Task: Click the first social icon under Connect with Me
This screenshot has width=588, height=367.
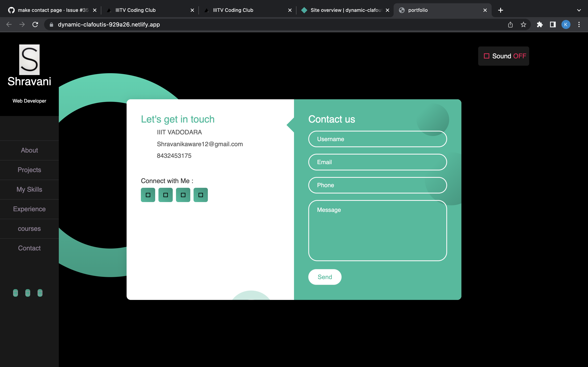Action: coord(148,195)
